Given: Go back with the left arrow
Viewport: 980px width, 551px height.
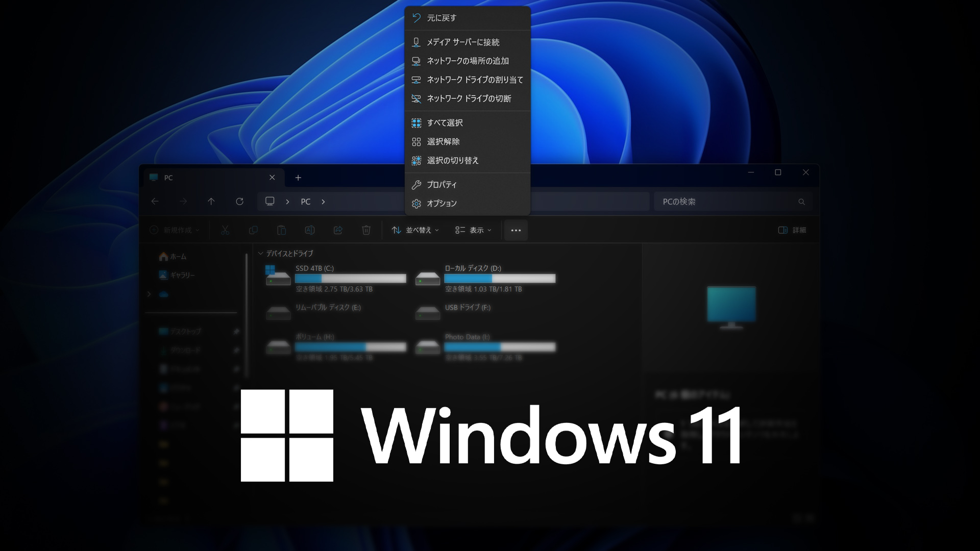Looking at the screenshot, I should (155, 202).
